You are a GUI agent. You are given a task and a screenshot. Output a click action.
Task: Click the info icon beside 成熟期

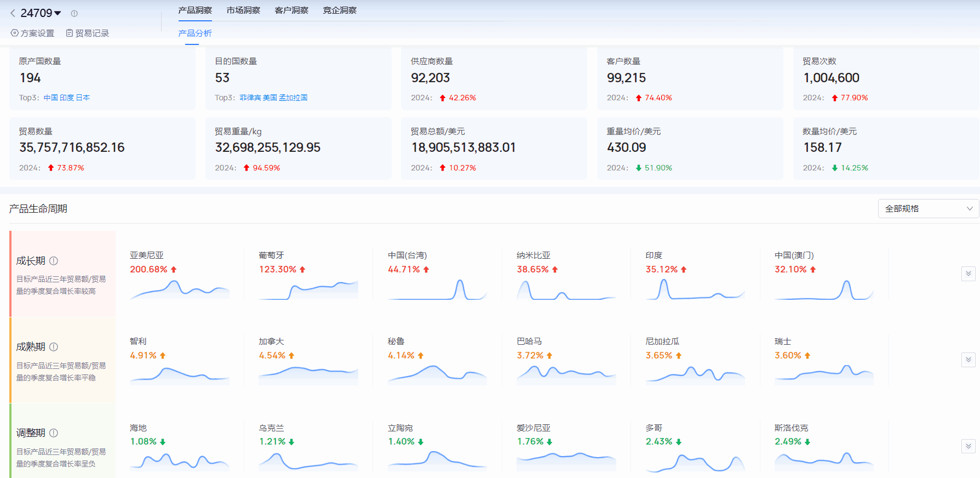[x=54, y=347]
